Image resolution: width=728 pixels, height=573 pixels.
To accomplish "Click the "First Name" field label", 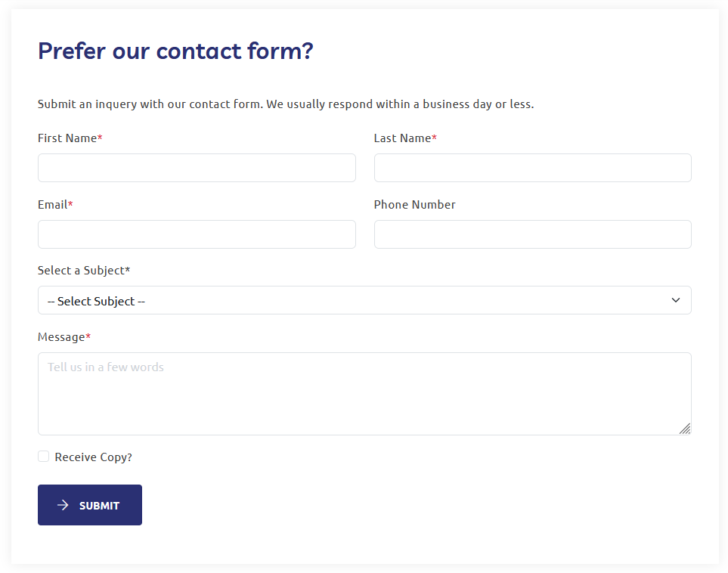I will (x=67, y=138).
